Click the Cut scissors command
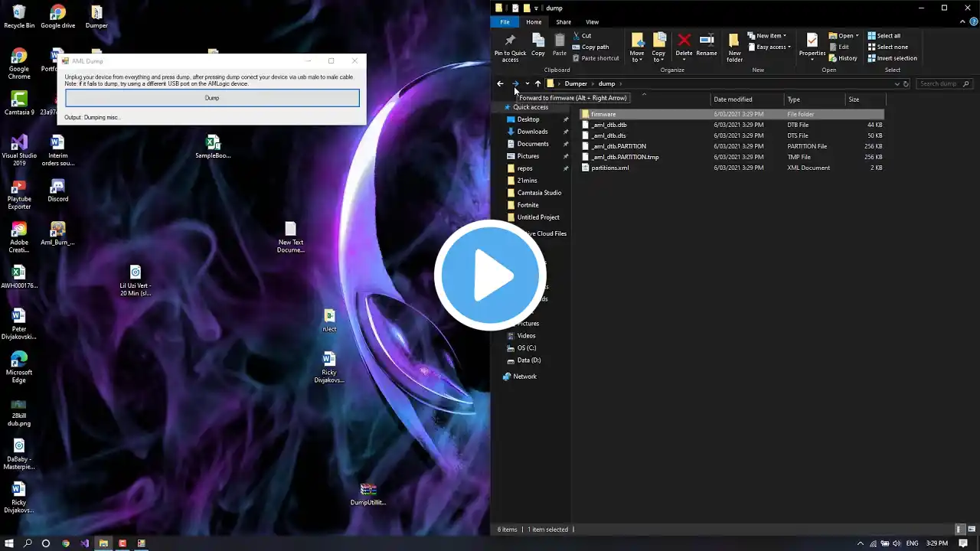This screenshot has height=551, width=980. 582,36
